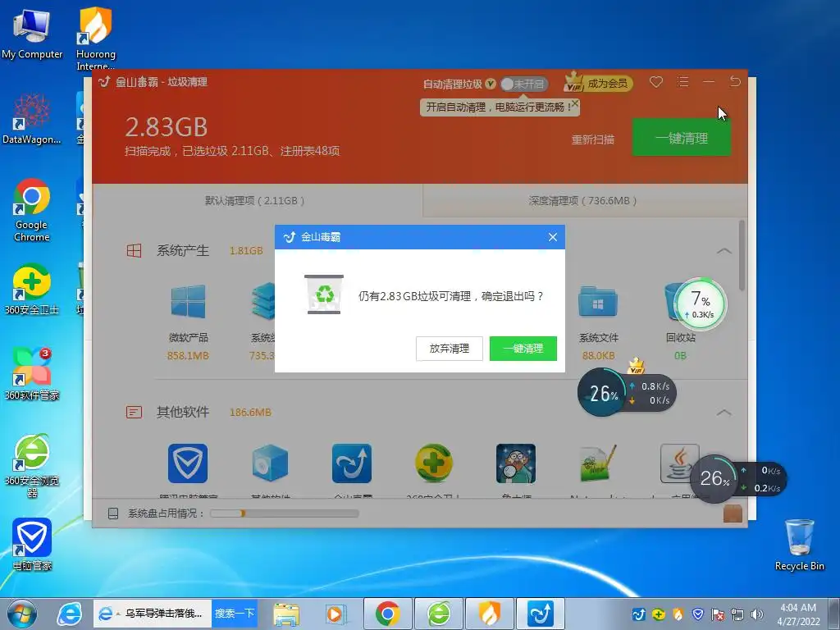Switch to 360 browser in taskbar
This screenshot has width=840, height=630.
(439, 614)
